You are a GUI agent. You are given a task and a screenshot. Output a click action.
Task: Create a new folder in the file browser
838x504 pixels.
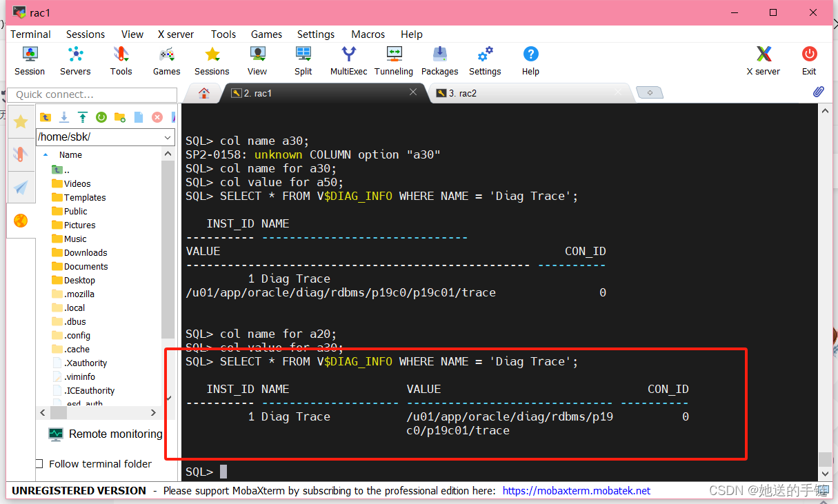tap(120, 117)
